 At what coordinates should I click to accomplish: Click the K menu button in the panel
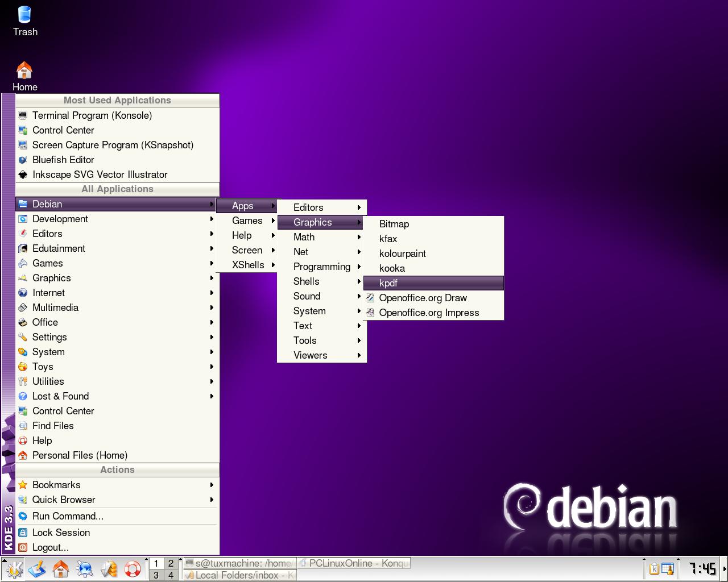tap(14, 569)
